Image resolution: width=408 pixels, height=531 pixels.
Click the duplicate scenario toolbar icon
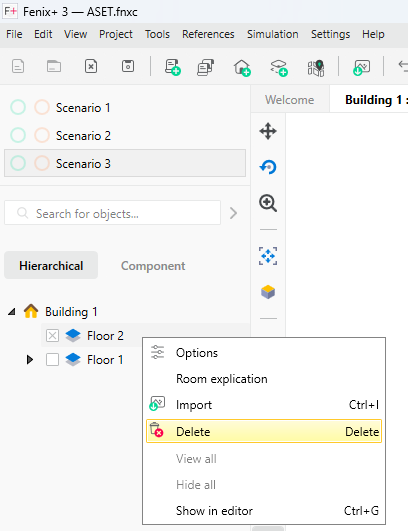pos(206,67)
